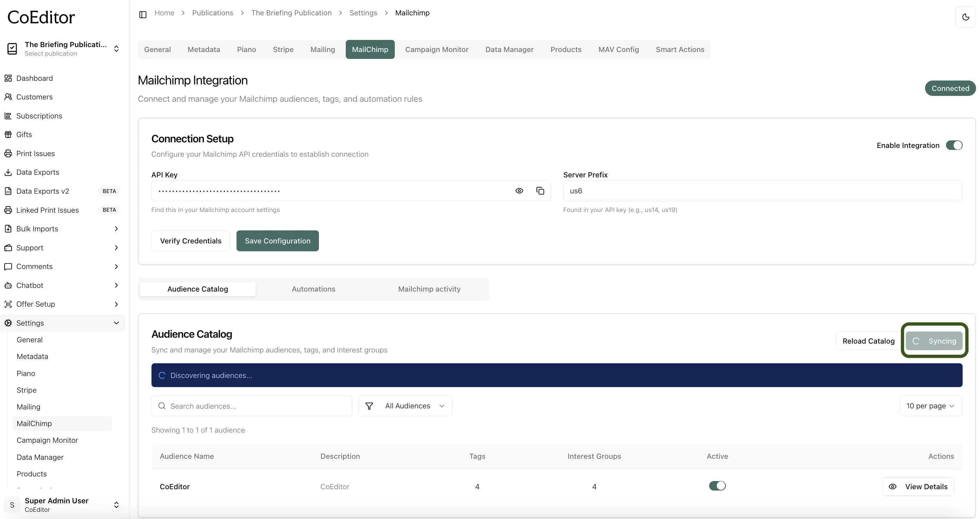Switch to the General settings tab
This screenshot has height=519, width=980.
click(x=157, y=49)
